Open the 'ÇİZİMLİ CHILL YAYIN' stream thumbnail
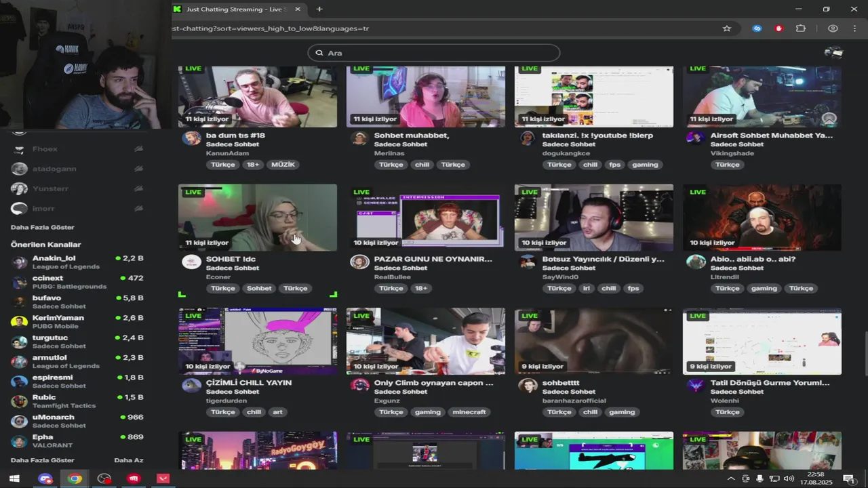 (x=258, y=342)
